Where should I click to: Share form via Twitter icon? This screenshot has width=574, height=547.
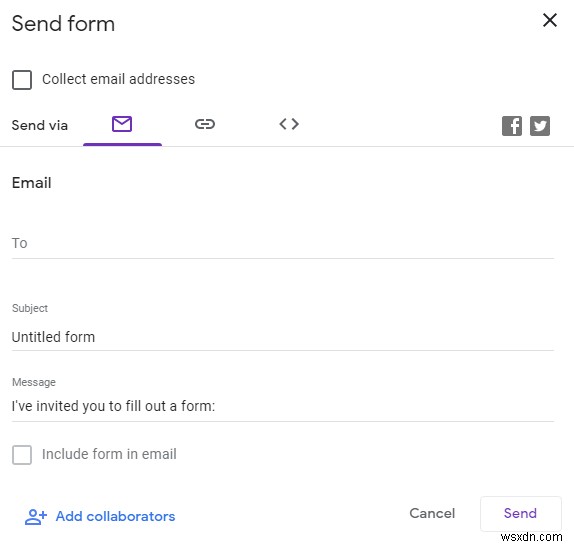click(x=540, y=126)
